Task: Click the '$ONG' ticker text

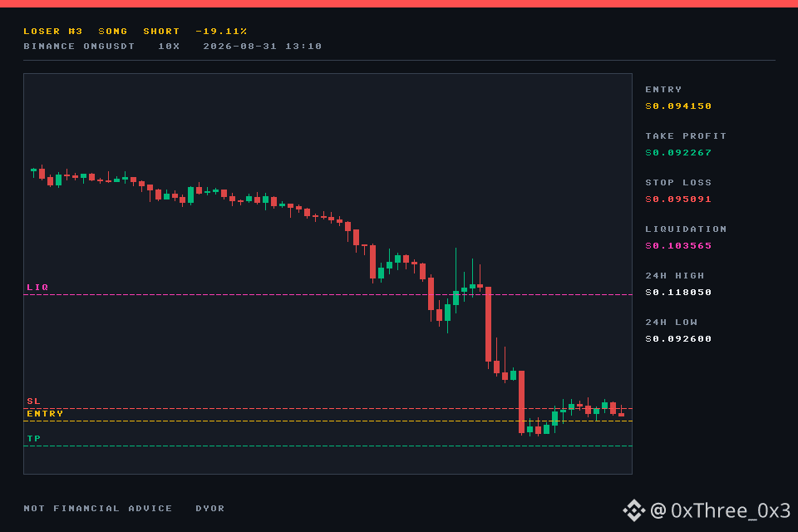Action: click(113, 31)
